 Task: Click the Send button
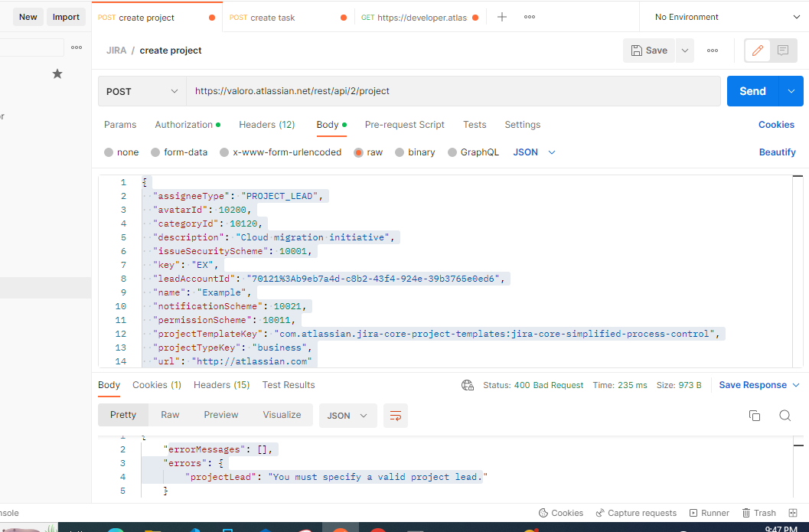(x=752, y=90)
